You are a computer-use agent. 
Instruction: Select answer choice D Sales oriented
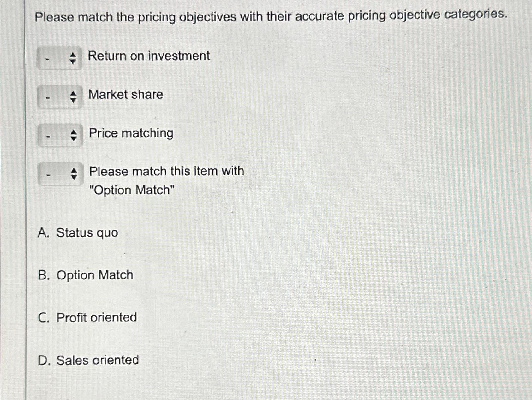click(x=88, y=360)
